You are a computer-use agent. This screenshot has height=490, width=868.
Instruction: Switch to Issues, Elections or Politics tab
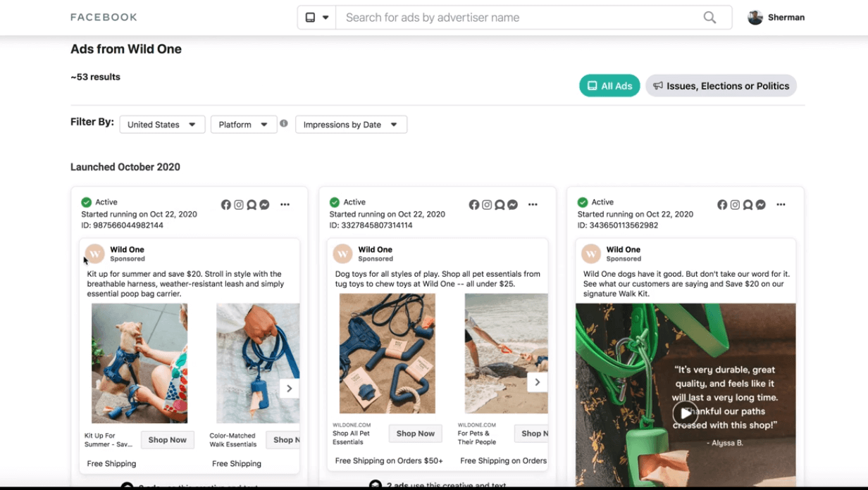click(721, 86)
